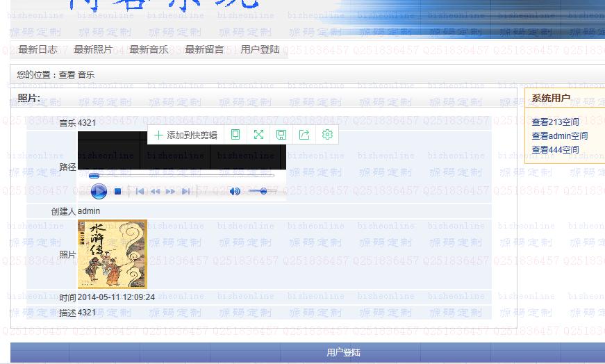Open the 查看444空间 link
Image resolution: width=605 pixels, height=364 pixels.
click(555, 150)
